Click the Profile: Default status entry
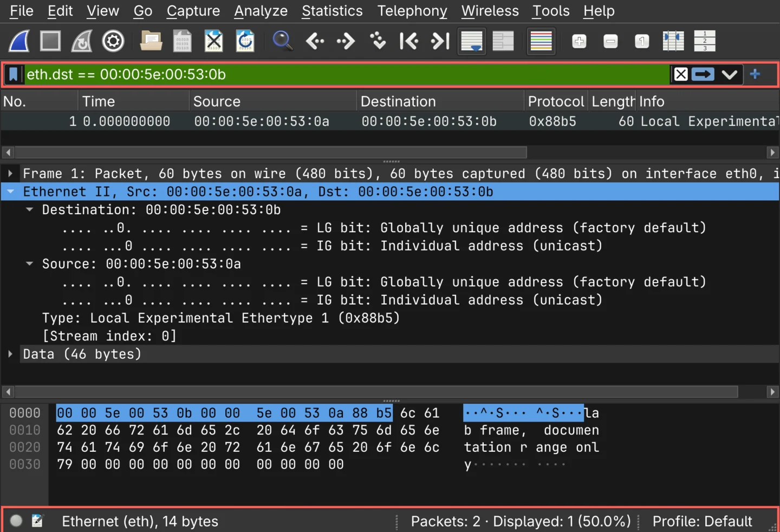Image resolution: width=780 pixels, height=532 pixels. (x=702, y=521)
